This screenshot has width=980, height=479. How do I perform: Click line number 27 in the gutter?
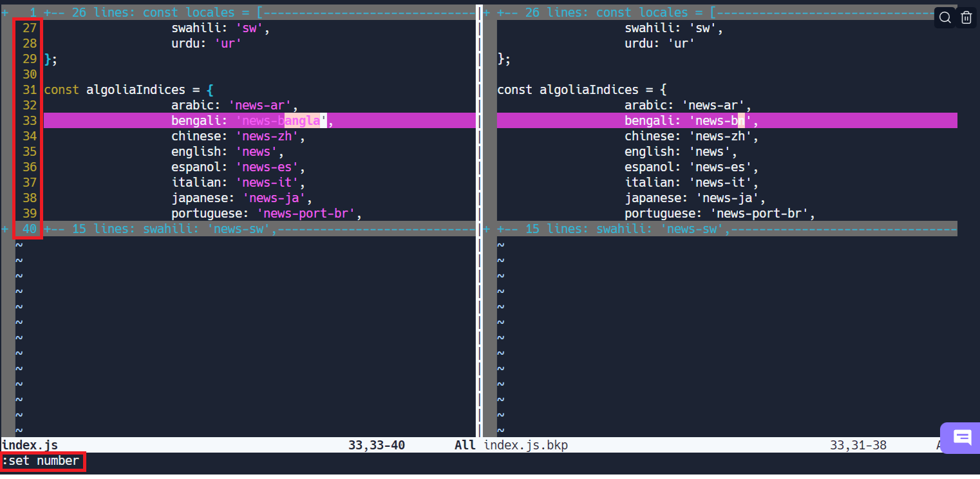tap(30, 28)
